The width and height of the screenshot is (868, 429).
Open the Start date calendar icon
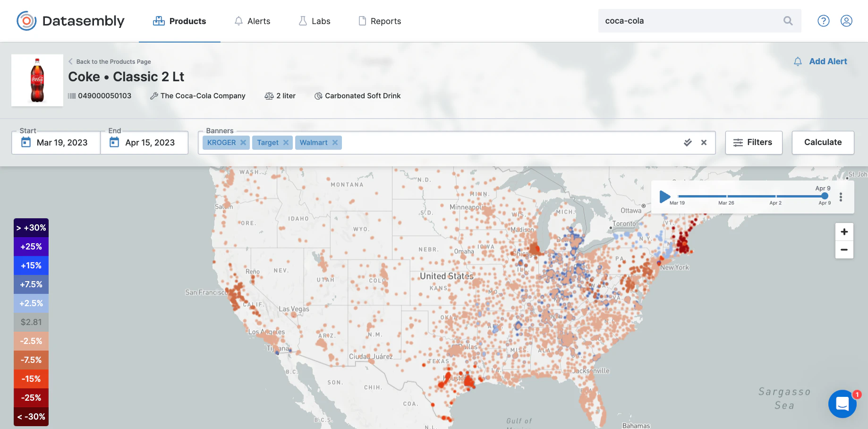point(26,142)
